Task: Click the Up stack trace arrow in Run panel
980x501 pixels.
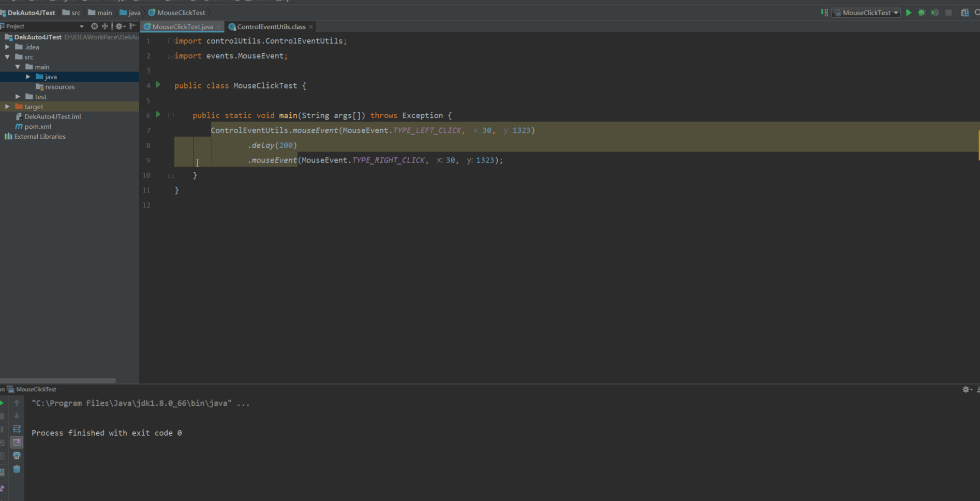Action: coord(17,403)
